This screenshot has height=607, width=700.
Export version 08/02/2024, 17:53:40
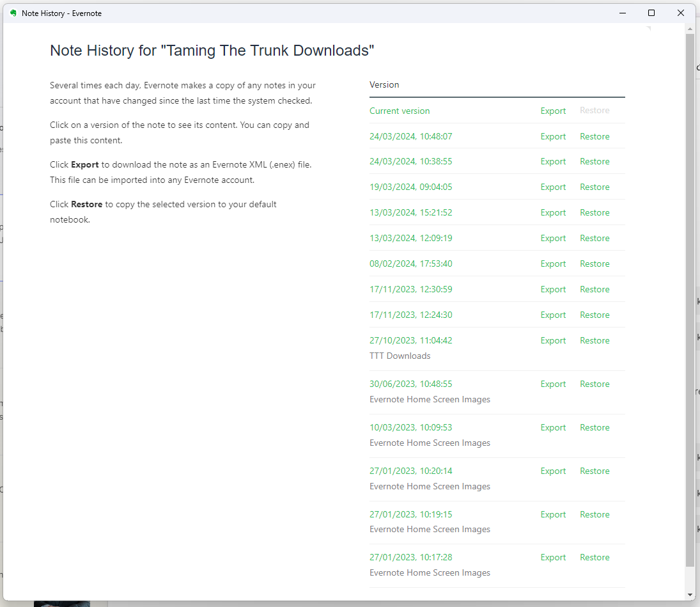pos(553,264)
